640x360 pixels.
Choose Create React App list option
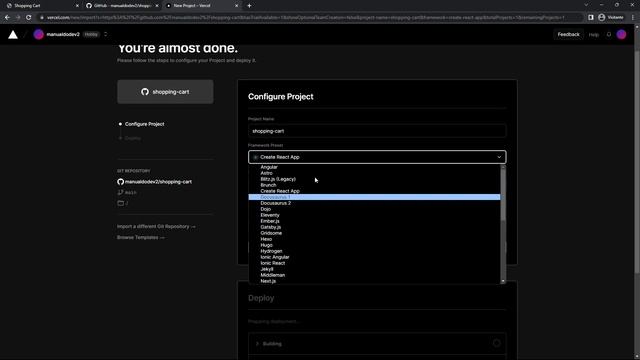[x=374, y=191]
